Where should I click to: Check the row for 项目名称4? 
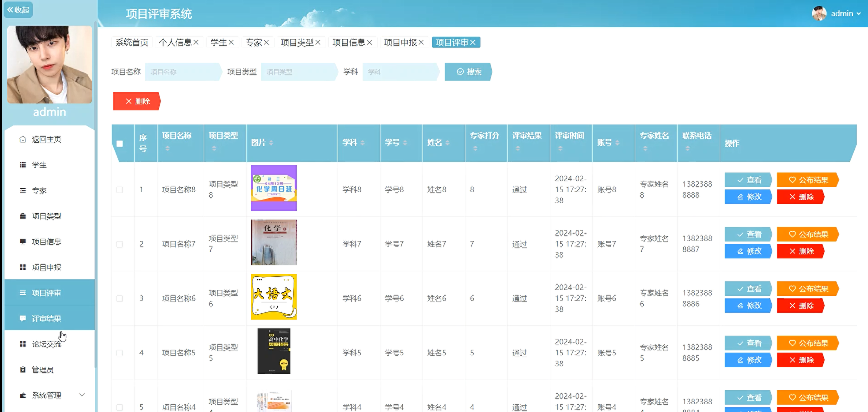(x=120, y=407)
